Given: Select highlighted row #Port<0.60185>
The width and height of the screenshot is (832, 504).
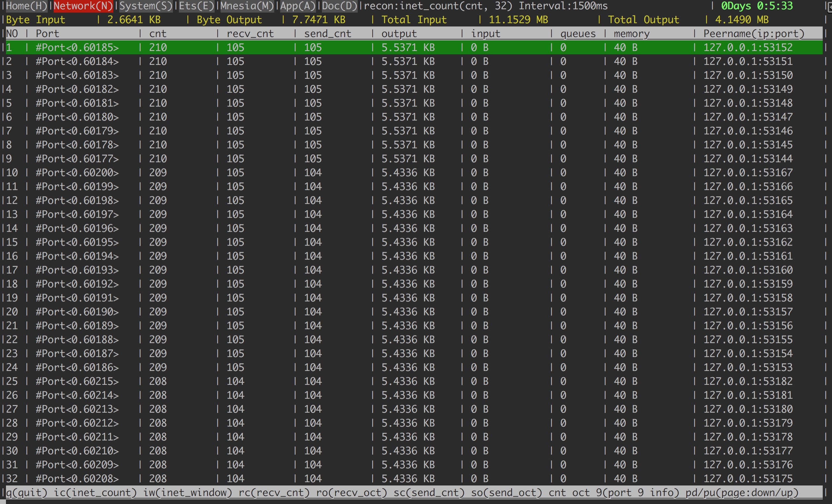Looking at the screenshot, I should [x=77, y=48].
